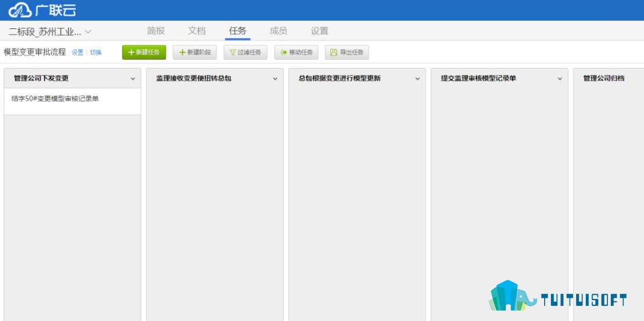Open the 结字50#变更模型审核记录单 task card
The image size is (644, 321).
tap(72, 102)
